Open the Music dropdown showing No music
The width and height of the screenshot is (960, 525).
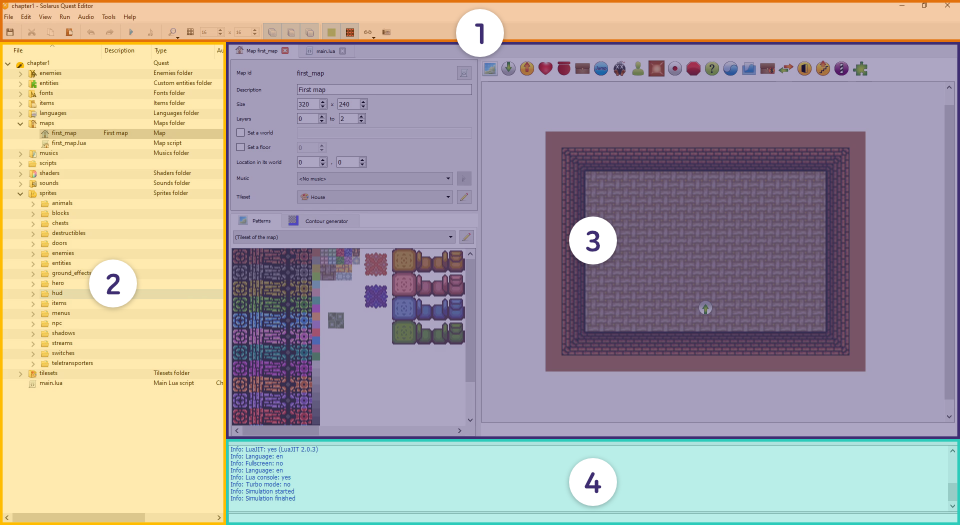pos(375,179)
